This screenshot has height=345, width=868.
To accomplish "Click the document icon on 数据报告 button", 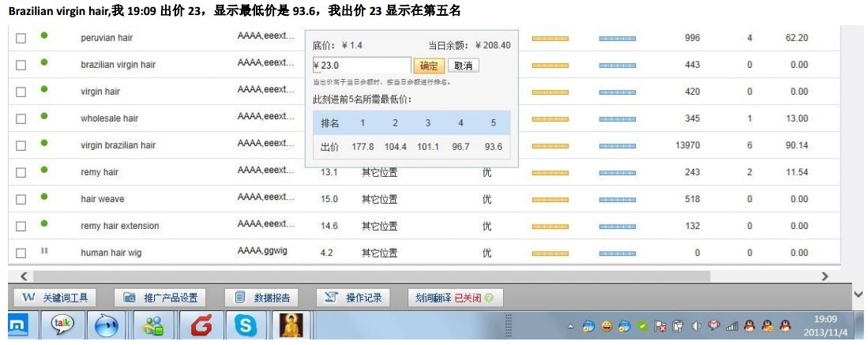I will (x=239, y=298).
